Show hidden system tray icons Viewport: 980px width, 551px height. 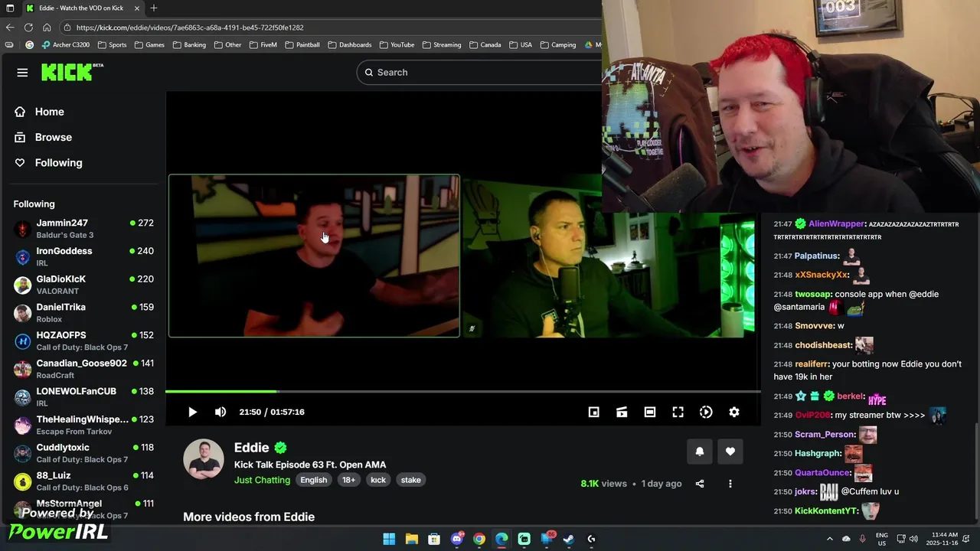[829, 539]
